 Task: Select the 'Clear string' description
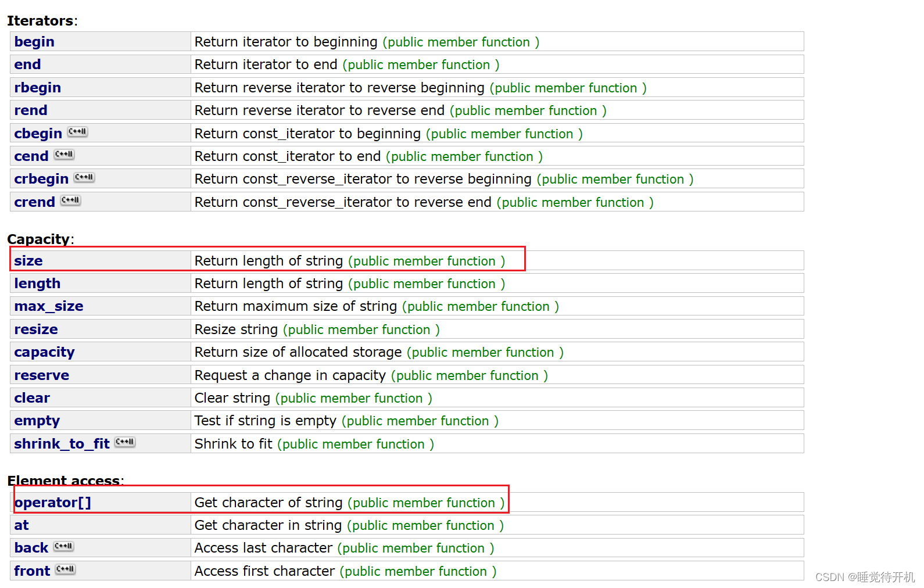coord(232,398)
